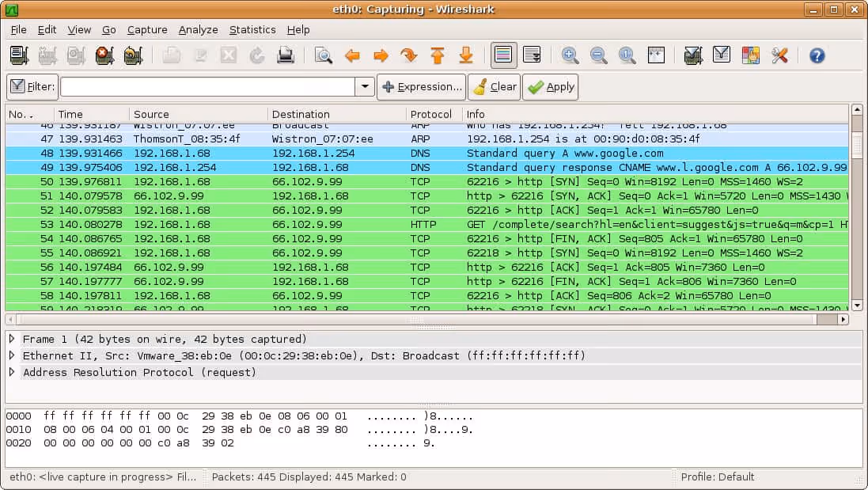This screenshot has width=868, height=490.
Task: Click the close capture file icon
Action: click(x=228, y=55)
